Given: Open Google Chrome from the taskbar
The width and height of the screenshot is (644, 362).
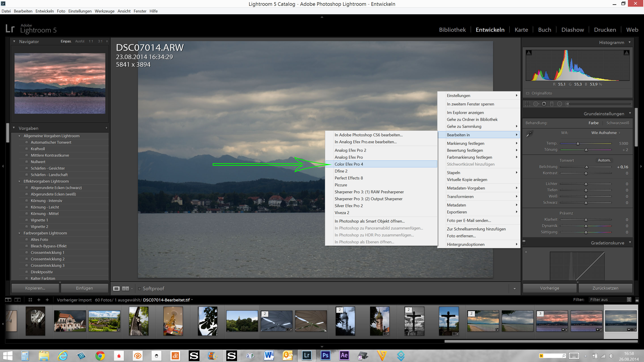Looking at the screenshot, I should click(100, 356).
